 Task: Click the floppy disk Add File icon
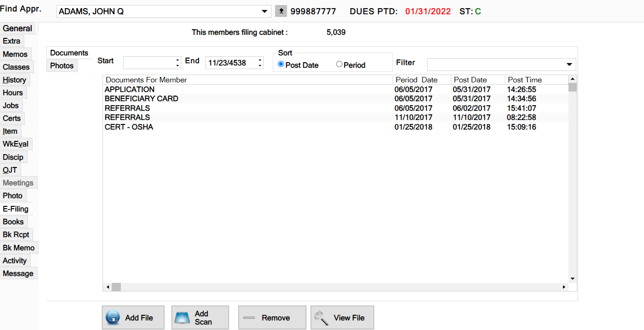113,318
